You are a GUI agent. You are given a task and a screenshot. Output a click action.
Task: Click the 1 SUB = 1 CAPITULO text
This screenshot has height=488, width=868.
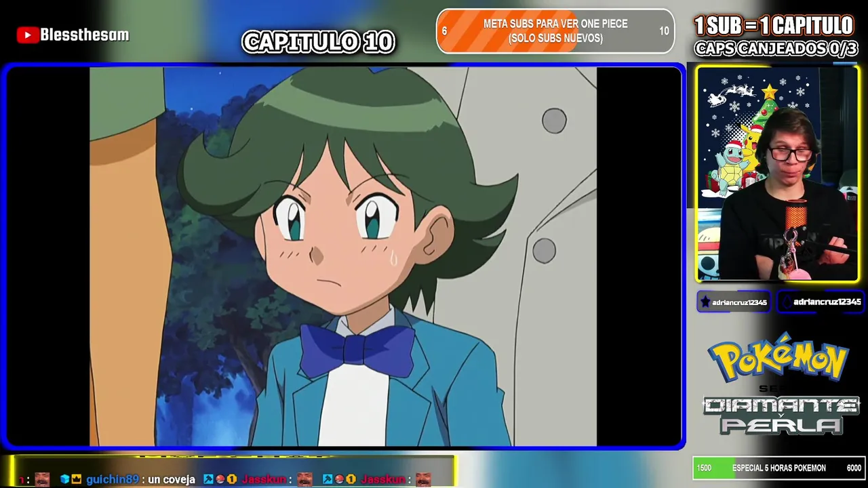tap(774, 26)
